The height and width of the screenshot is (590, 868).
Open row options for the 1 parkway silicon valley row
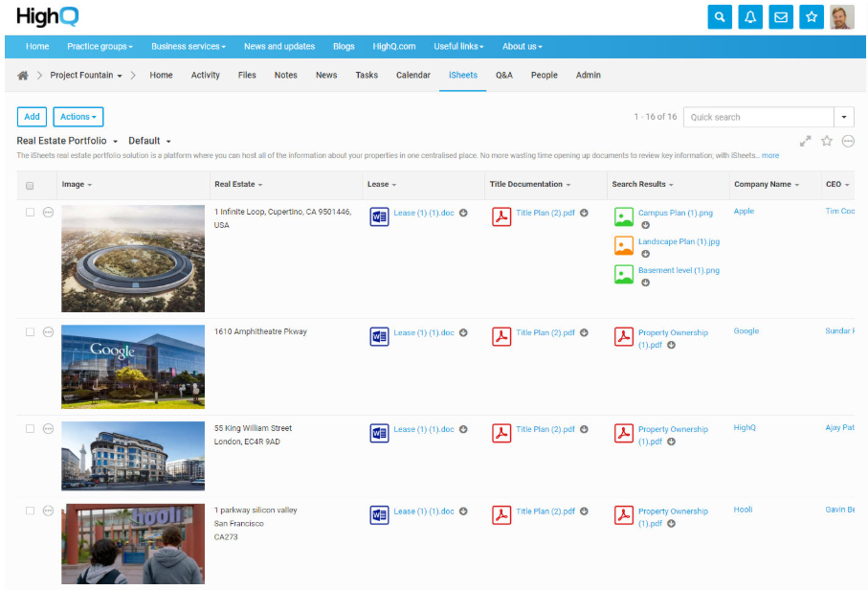pyautogui.click(x=48, y=511)
